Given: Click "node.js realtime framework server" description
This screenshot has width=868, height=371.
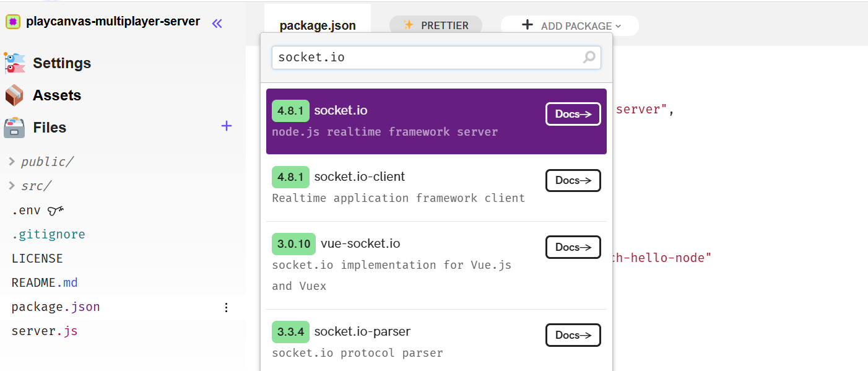Looking at the screenshot, I should click(385, 132).
